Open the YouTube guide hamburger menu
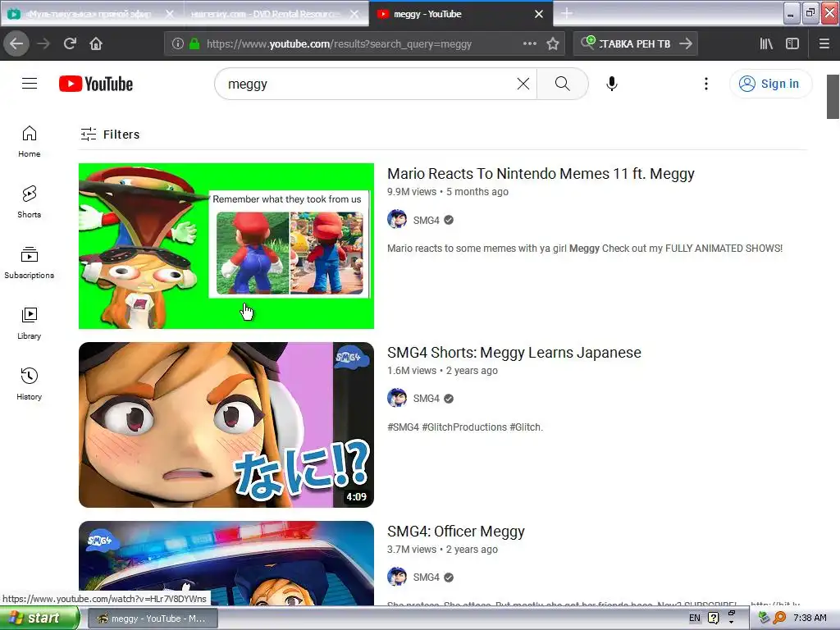The height and width of the screenshot is (630, 840). pyautogui.click(x=30, y=84)
